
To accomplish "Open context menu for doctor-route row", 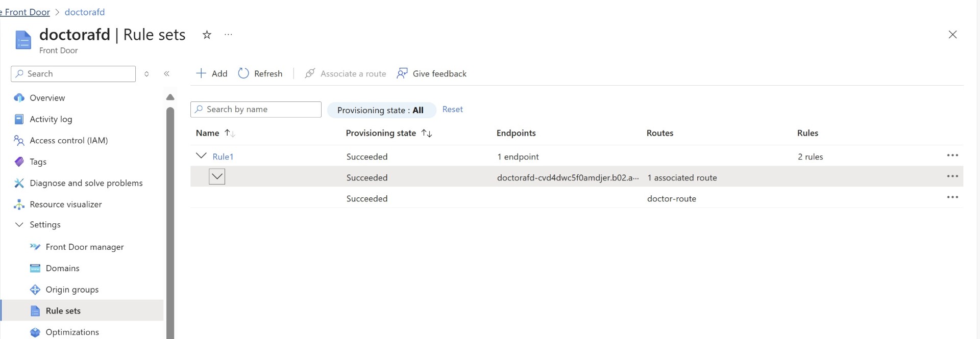I will [952, 197].
